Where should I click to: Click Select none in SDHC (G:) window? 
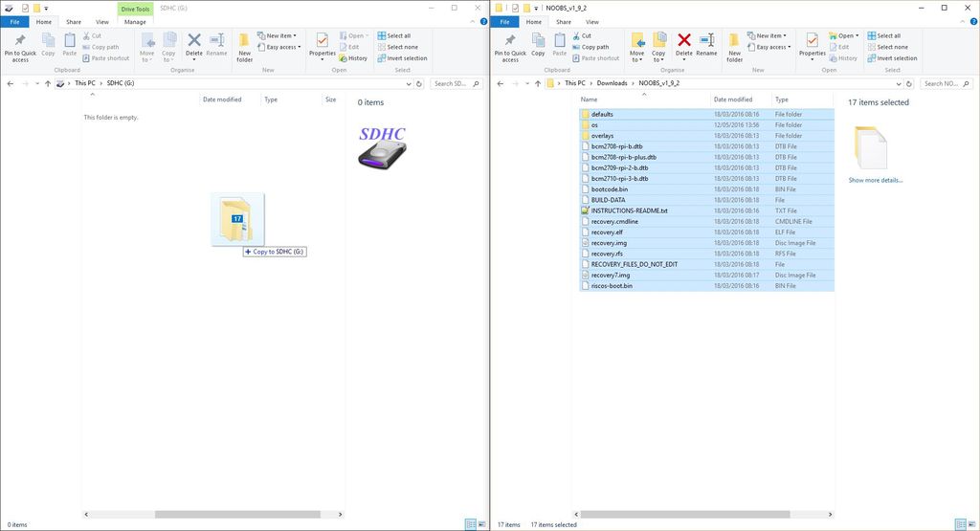pos(397,47)
